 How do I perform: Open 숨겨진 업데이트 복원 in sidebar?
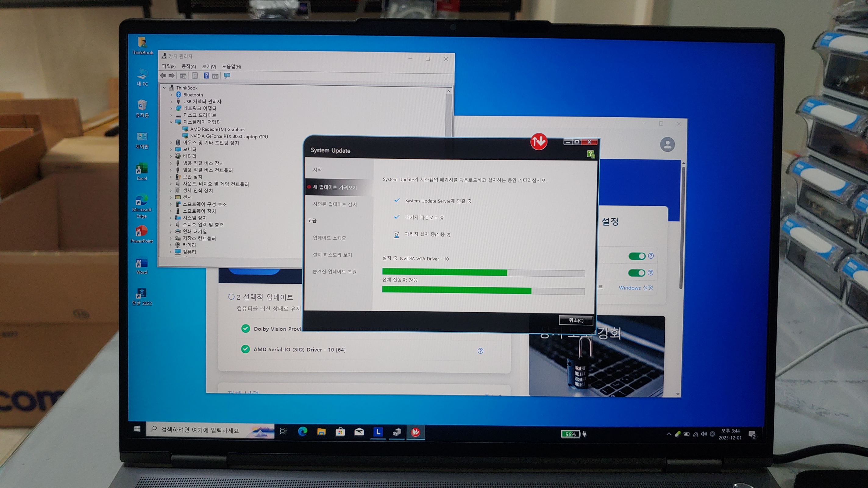pyautogui.click(x=334, y=271)
